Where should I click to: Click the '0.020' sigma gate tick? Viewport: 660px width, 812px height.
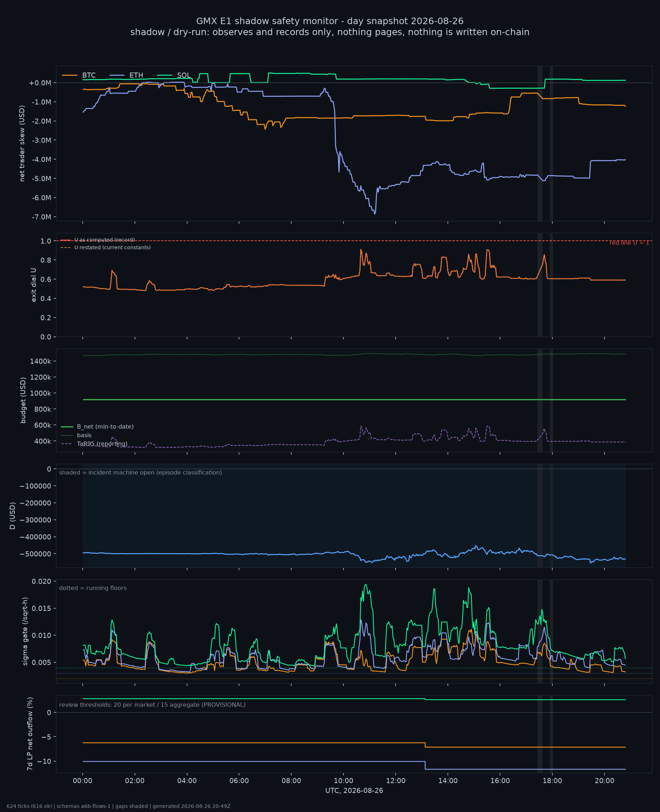41,581
